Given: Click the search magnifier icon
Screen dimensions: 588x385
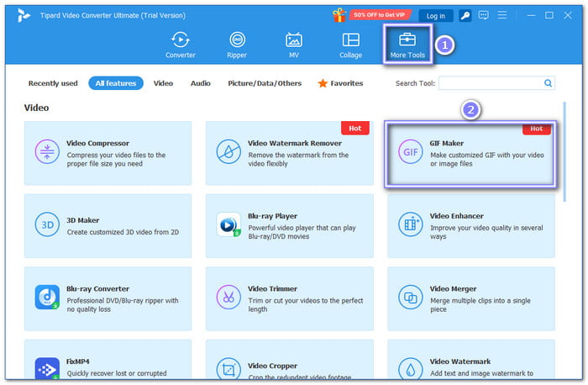Looking at the screenshot, I should coord(548,83).
